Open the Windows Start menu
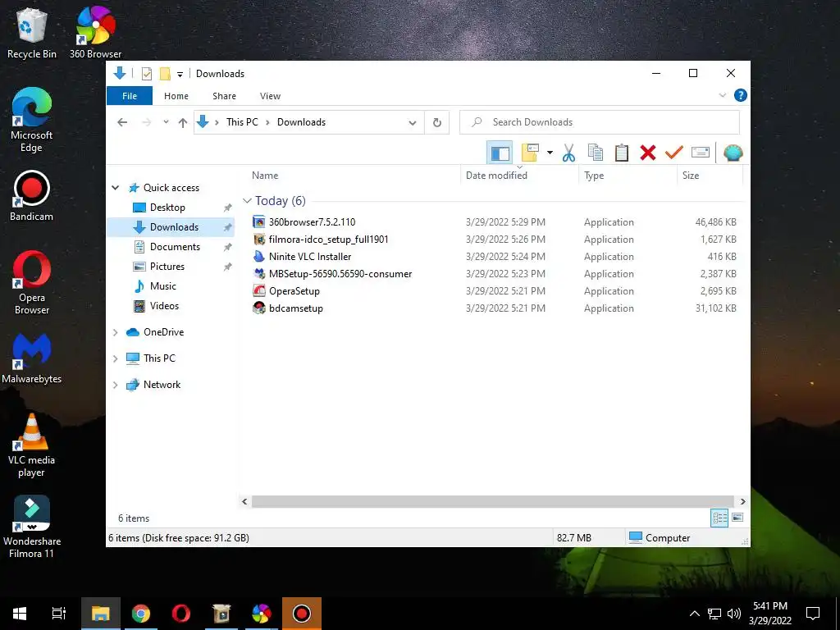 [x=20, y=614]
